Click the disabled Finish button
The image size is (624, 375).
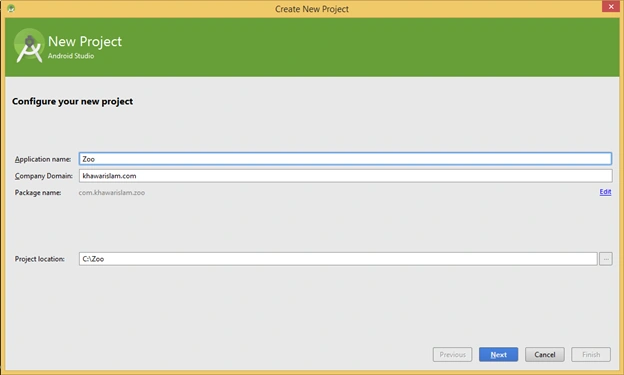(x=591, y=354)
